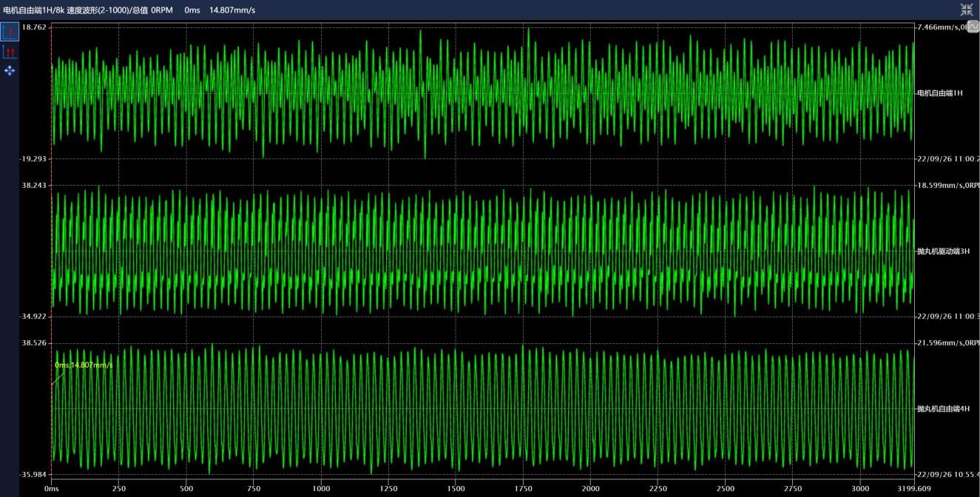The width and height of the screenshot is (980, 497).
Task: Select the single cursor tool
Action: click(x=10, y=32)
